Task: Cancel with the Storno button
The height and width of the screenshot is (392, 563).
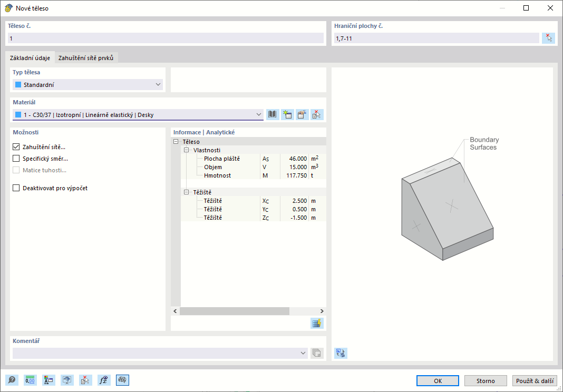Action: (486, 381)
